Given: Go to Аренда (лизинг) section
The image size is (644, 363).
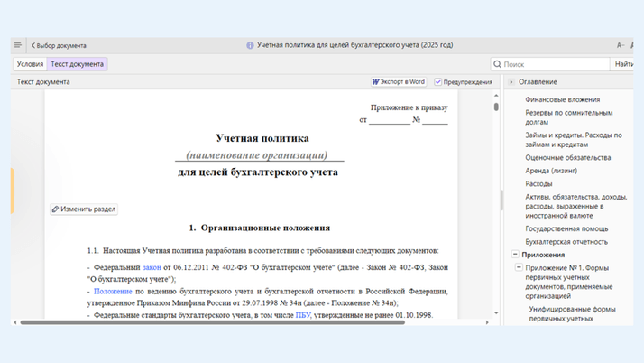Looking at the screenshot, I should pos(551,171).
